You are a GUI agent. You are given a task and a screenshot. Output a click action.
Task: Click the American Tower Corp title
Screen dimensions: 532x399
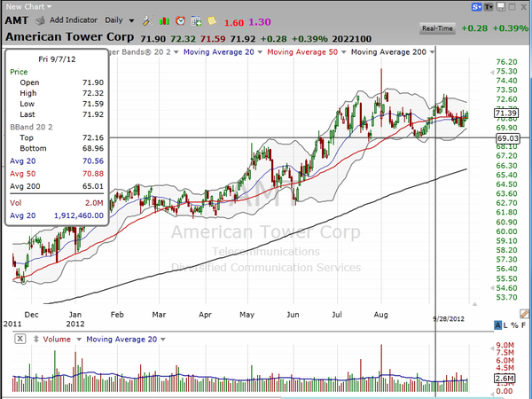point(69,36)
